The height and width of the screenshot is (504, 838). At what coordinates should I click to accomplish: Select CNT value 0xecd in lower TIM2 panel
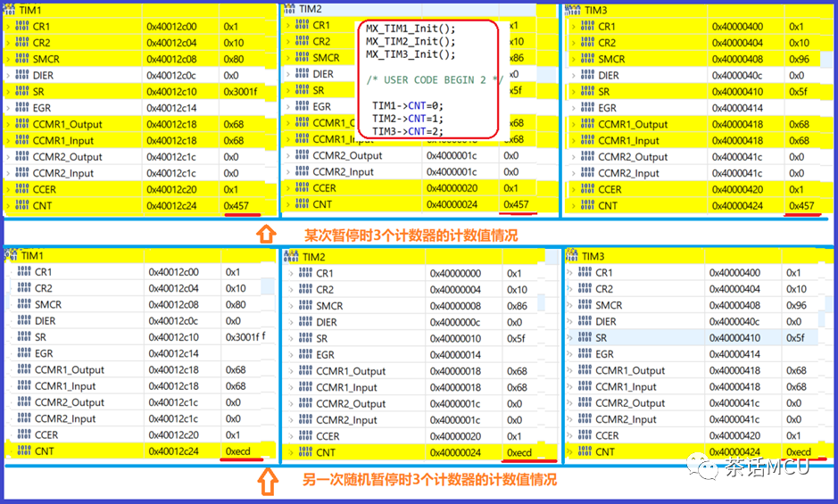point(519,452)
